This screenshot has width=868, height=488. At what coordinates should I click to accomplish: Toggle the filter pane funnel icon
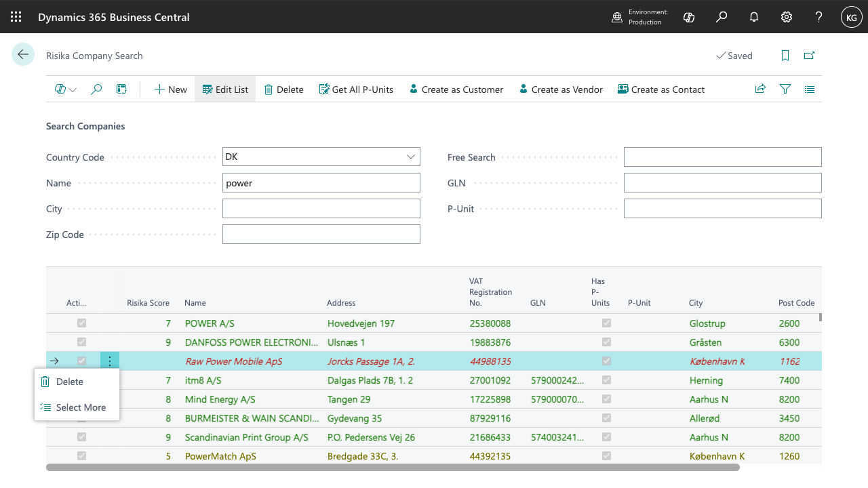(785, 89)
